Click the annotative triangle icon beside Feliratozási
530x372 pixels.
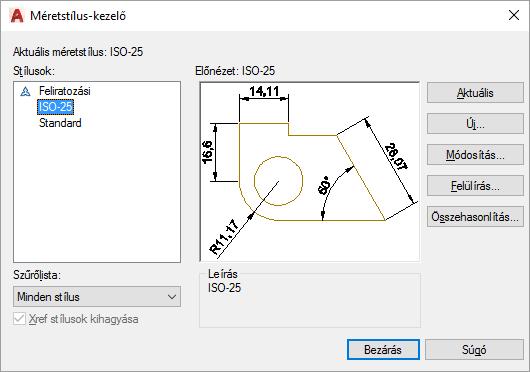pos(25,91)
